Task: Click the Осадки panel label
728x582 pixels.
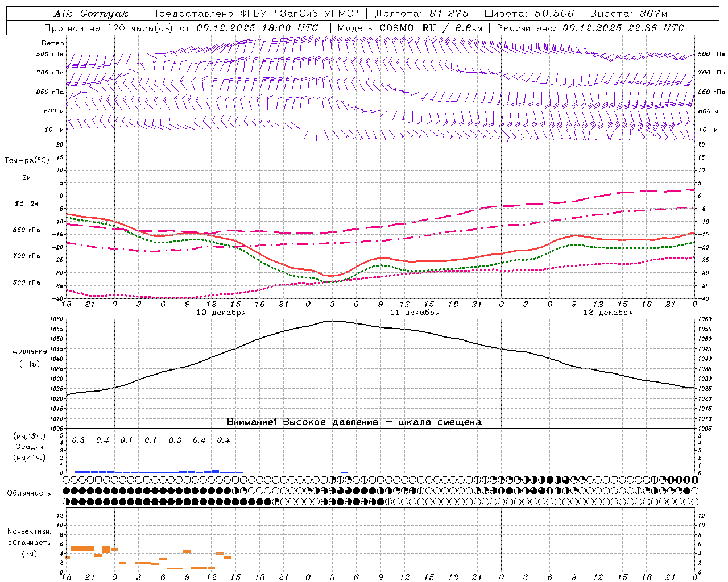Action: [x=30, y=447]
